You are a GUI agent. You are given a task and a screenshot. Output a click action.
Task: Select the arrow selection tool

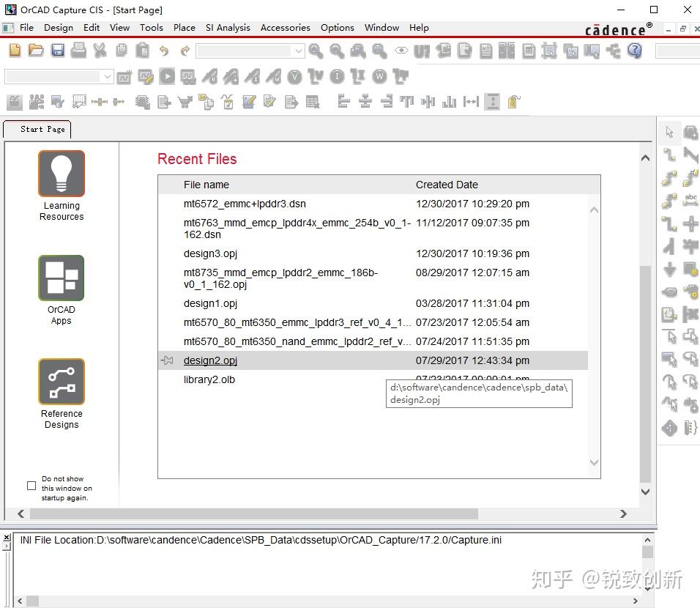click(x=669, y=132)
